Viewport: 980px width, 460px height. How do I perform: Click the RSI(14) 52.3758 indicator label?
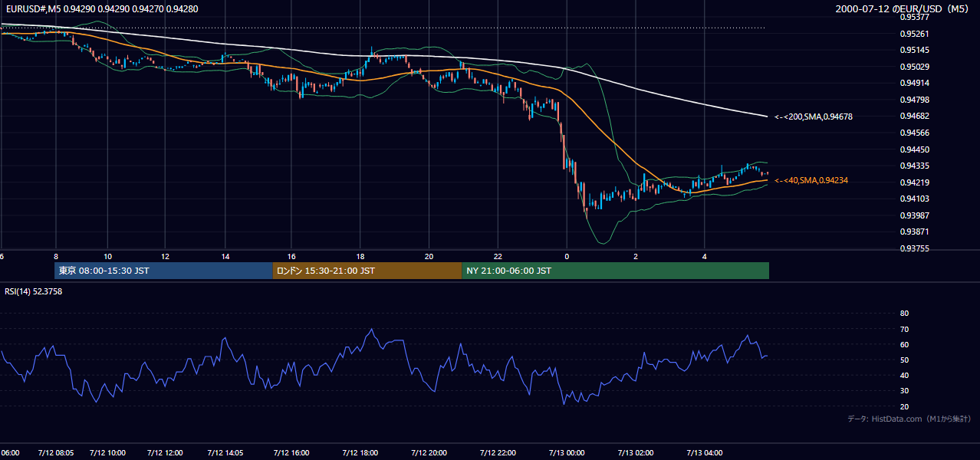(33, 291)
